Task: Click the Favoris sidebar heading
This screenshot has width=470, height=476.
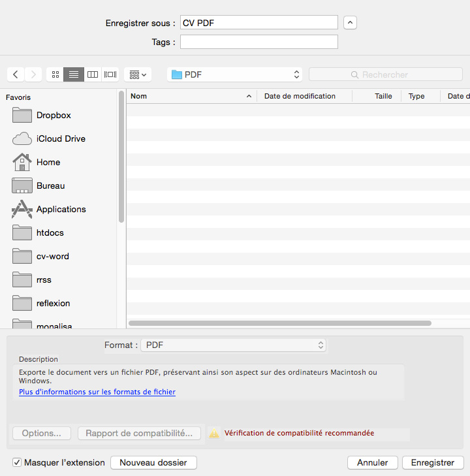Action: [18, 97]
